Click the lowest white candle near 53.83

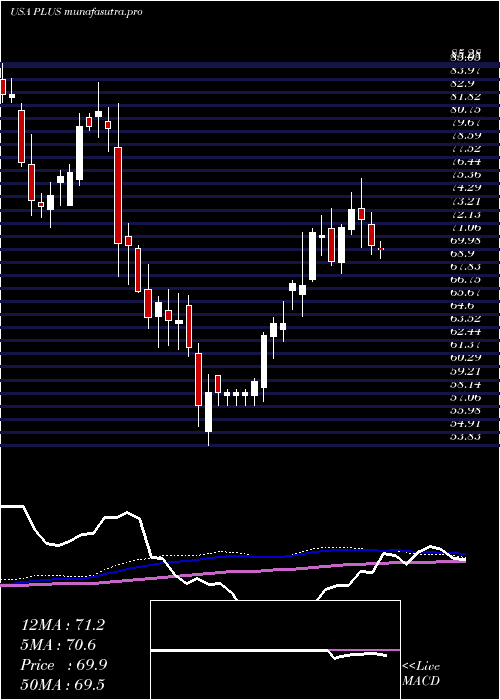(208, 412)
